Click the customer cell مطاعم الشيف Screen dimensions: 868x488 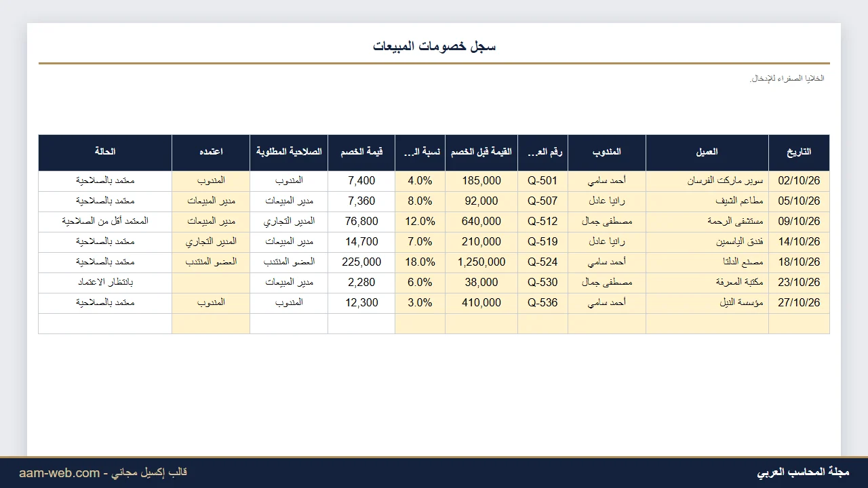(707, 201)
